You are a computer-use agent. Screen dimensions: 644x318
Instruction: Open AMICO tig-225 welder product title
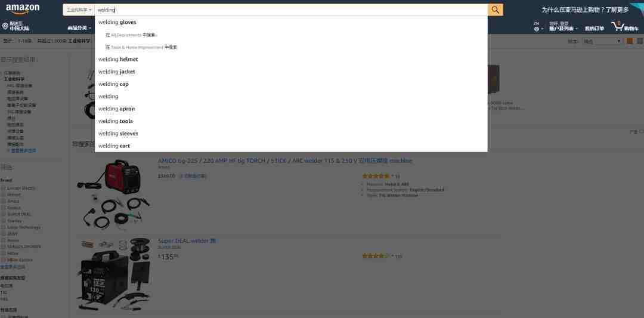tap(284, 160)
